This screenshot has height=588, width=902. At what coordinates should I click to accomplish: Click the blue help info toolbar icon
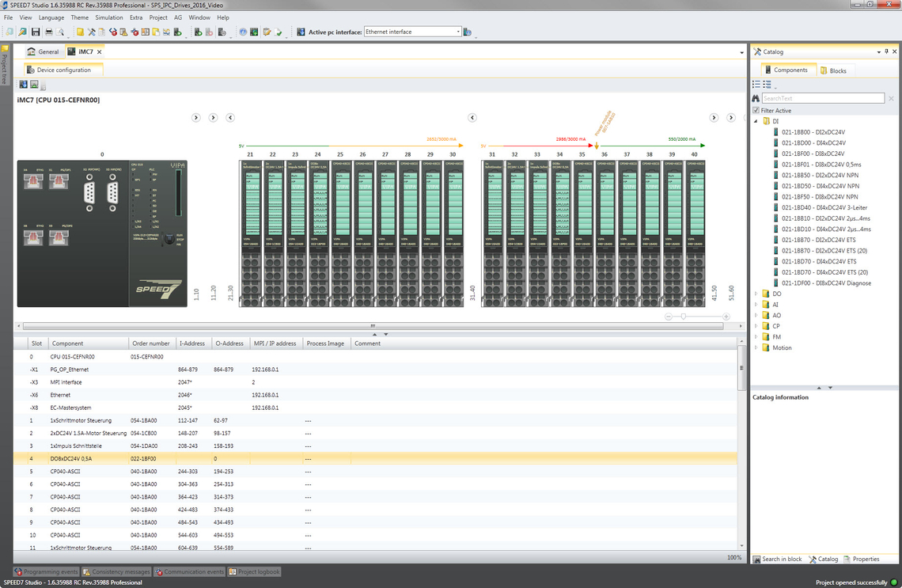click(243, 32)
